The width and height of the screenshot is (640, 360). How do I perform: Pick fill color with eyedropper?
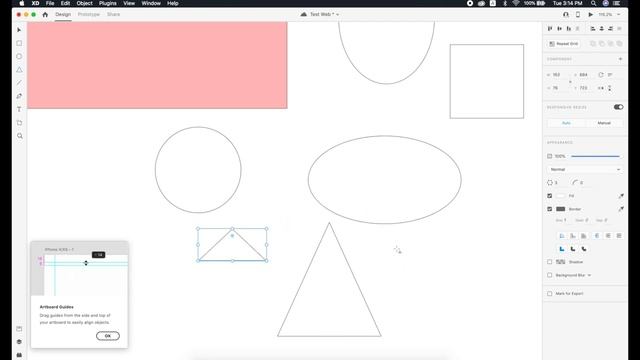[621, 196]
